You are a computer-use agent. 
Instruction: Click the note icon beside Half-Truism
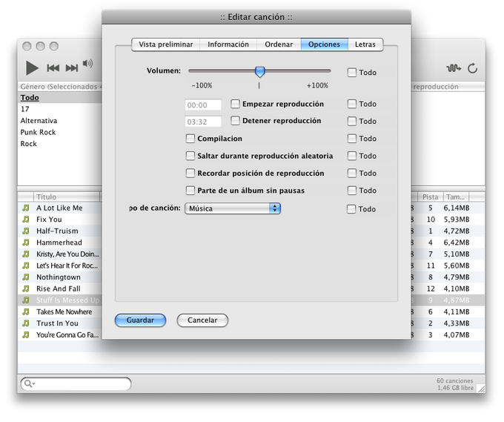coord(26,231)
